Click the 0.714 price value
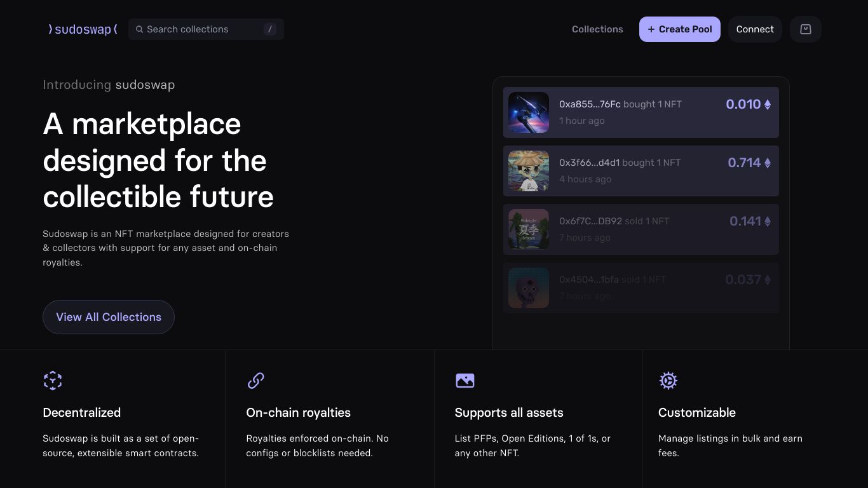 [x=744, y=163]
